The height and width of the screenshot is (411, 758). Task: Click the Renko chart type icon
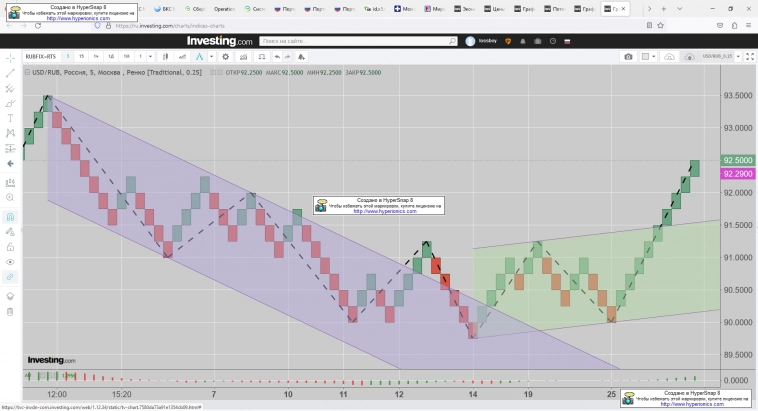pos(200,57)
